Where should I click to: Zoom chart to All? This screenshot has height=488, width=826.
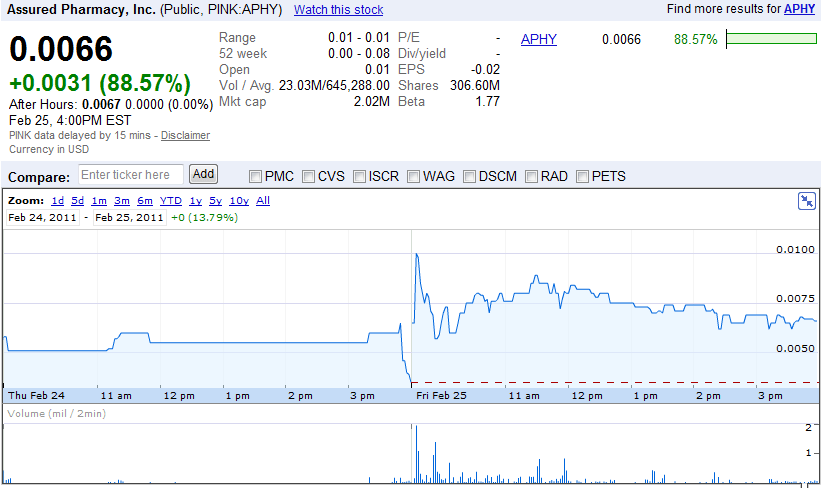(263, 201)
